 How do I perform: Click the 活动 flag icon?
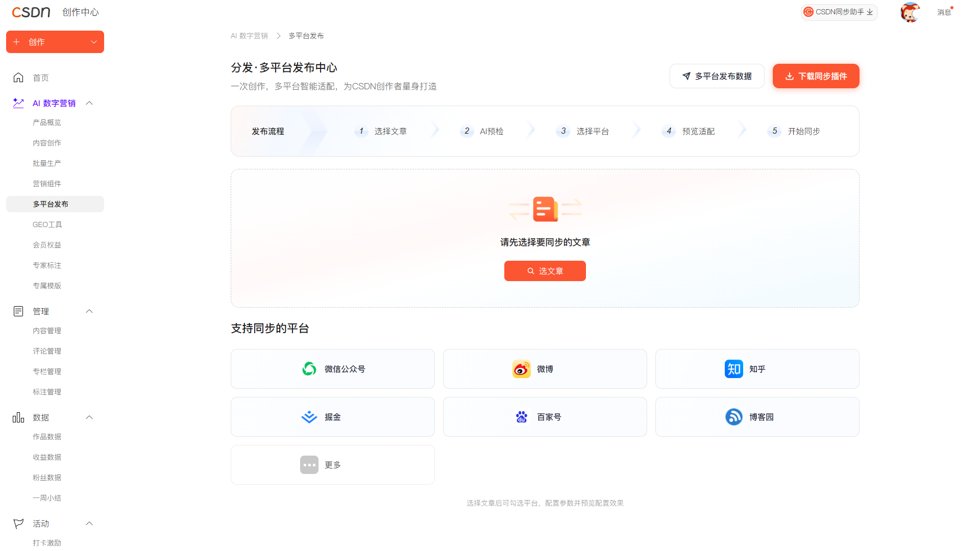18,523
